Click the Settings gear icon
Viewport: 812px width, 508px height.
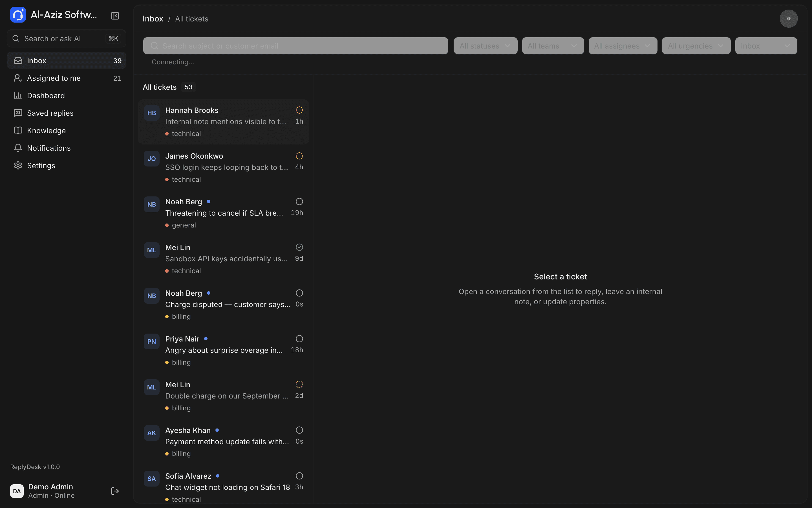(x=18, y=165)
